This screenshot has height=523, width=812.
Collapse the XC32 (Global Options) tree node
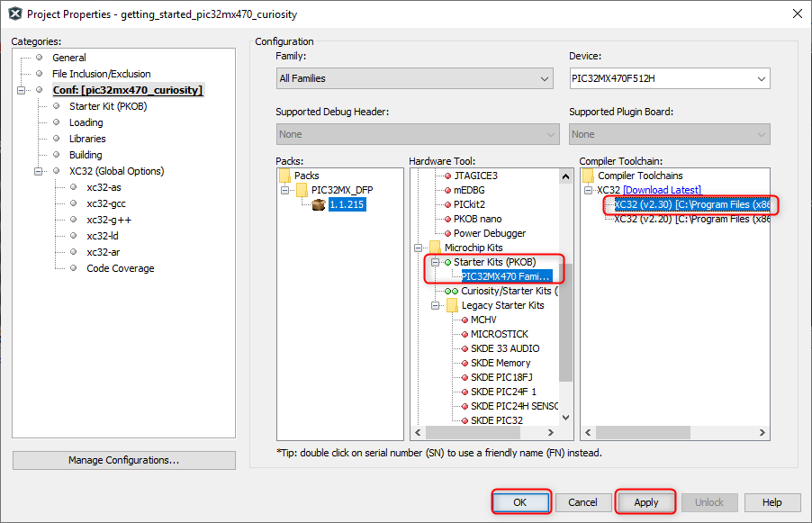point(39,171)
